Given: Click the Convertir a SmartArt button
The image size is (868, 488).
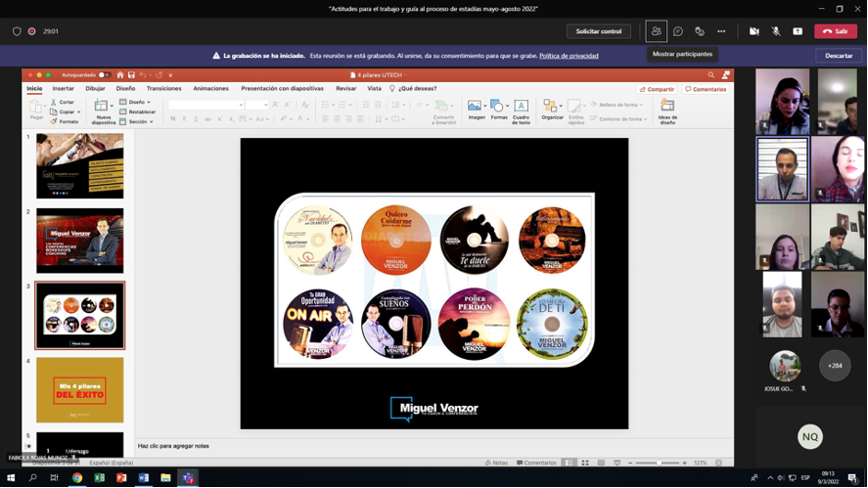Looking at the screenshot, I should coord(443,111).
